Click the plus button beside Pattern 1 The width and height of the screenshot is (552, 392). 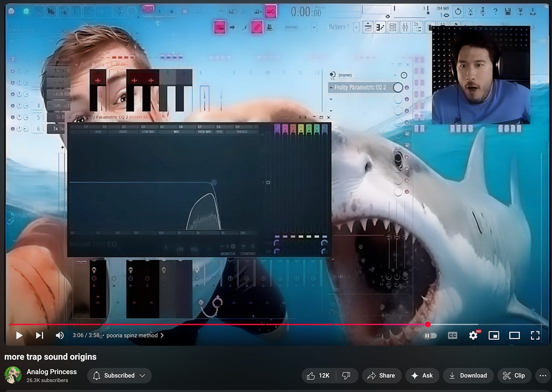[x=356, y=27]
